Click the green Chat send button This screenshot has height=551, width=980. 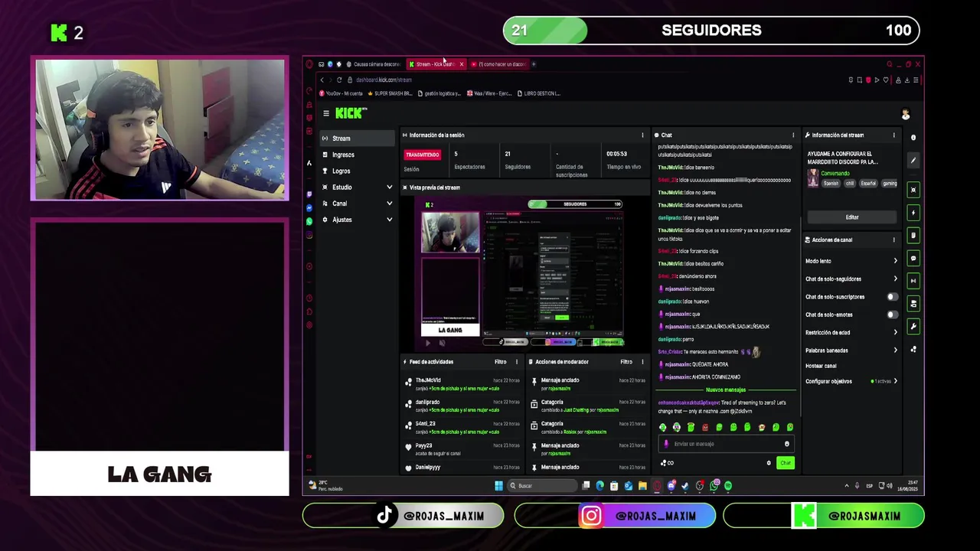[785, 463]
